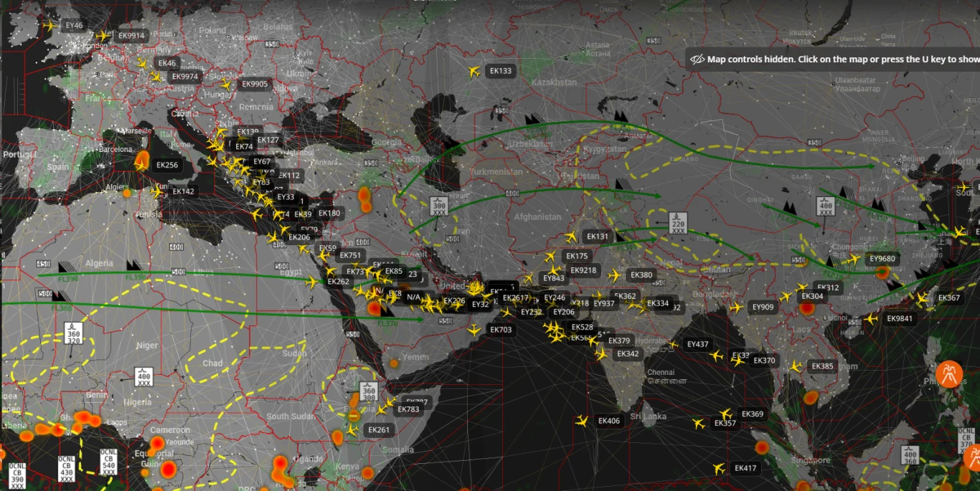Click the crossed-eye map controls hidden icon
This screenshot has height=491, width=980.
696,59
